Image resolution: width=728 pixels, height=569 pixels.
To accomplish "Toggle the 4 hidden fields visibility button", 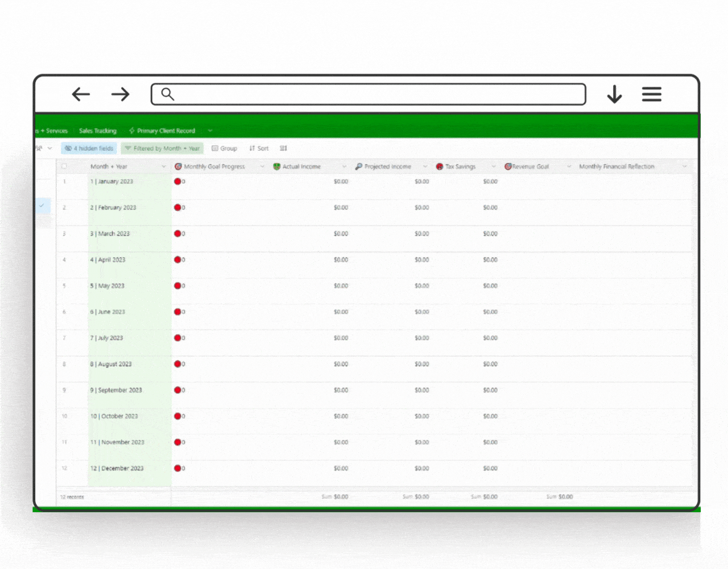I will pos(89,149).
